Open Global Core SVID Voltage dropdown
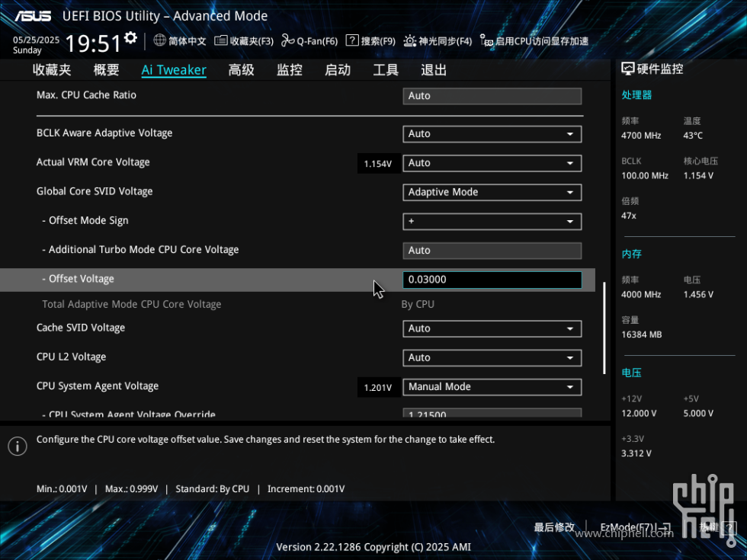This screenshot has height=560, width=747. click(492, 192)
